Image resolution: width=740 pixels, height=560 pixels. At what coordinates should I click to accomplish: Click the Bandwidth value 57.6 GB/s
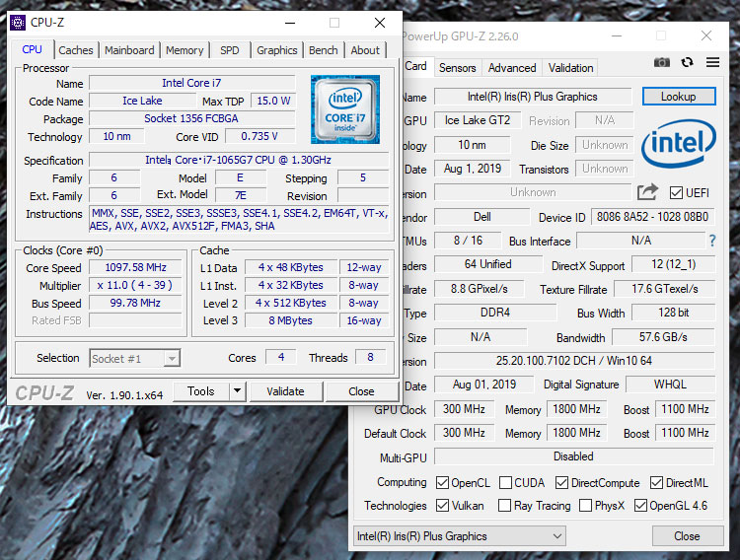point(664,337)
